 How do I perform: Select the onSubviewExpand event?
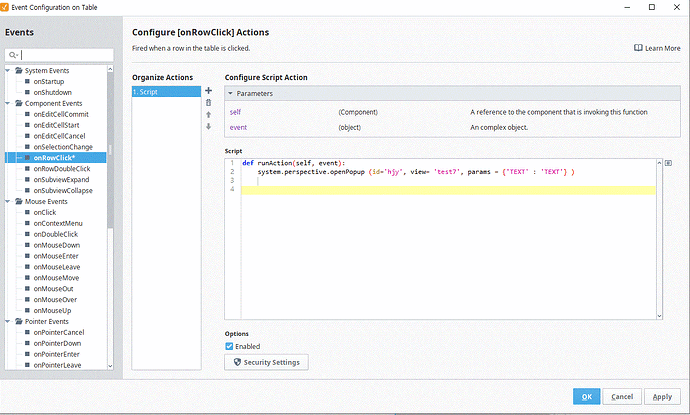pyautogui.click(x=61, y=180)
